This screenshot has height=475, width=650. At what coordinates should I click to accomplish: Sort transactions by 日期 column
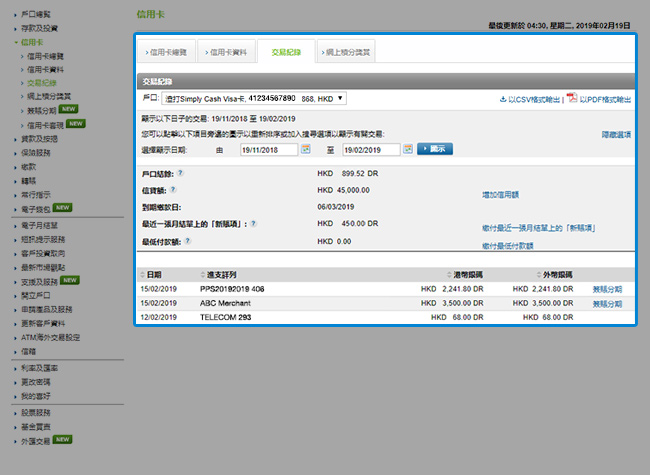pyautogui.click(x=154, y=273)
